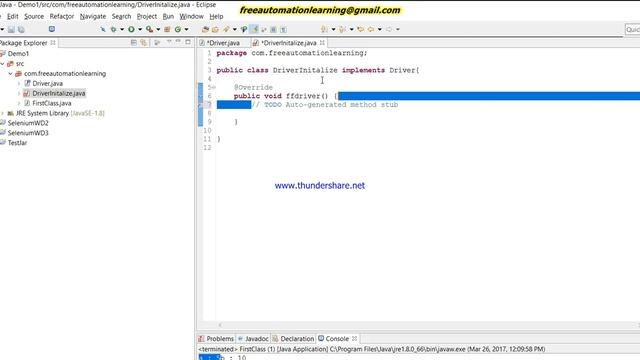640x360 pixels.
Task: Select the TestJar project
Action: 17,143
